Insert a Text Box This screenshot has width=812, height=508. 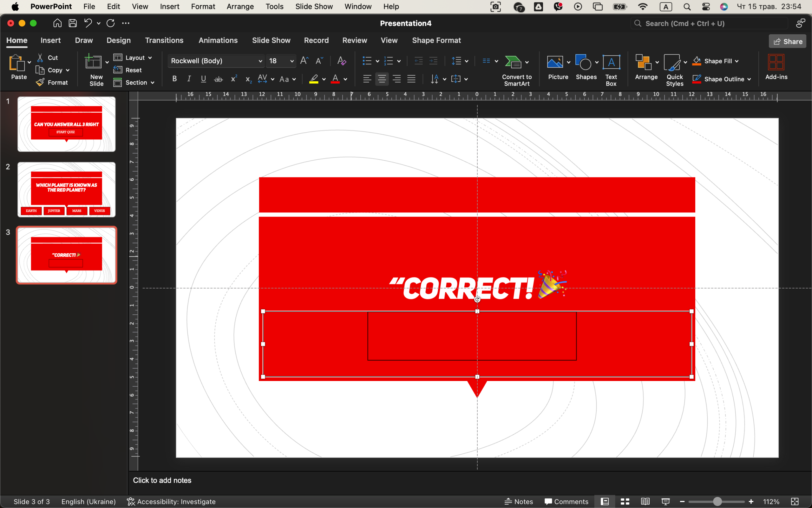(611, 70)
